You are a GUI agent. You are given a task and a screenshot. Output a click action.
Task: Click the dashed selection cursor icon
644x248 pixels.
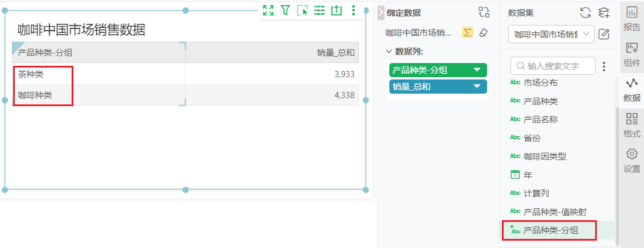302,10
